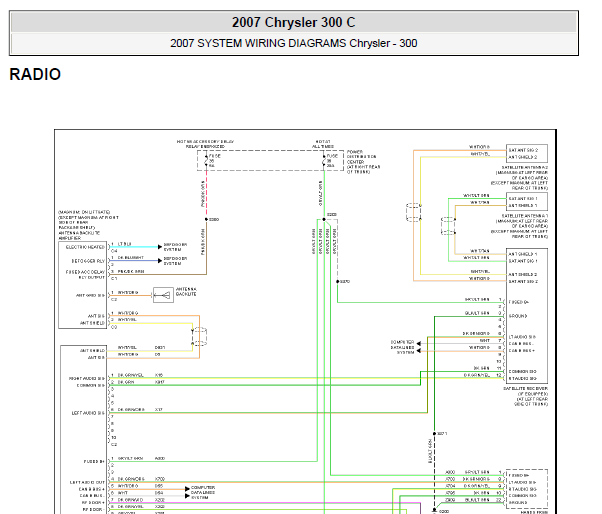Screen dimensions: 602x514
Task: Click LT AUDIO SIG on the satellite receiver
Action: pyautogui.click(x=522, y=337)
